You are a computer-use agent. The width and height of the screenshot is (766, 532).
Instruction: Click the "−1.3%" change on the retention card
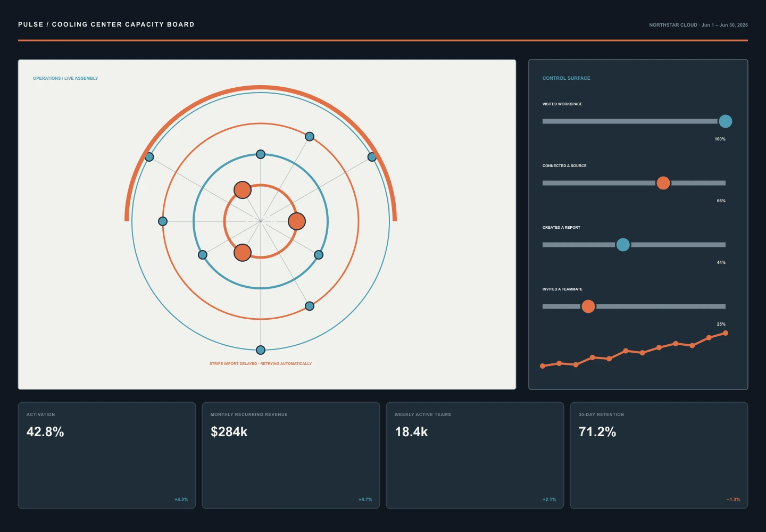(x=734, y=500)
